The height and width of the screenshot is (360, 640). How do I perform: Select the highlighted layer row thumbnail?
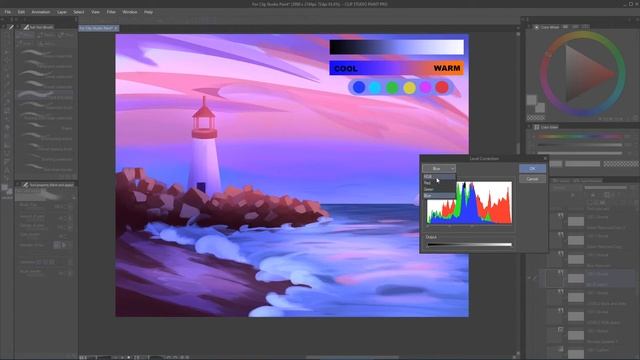[x=576, y=278]
